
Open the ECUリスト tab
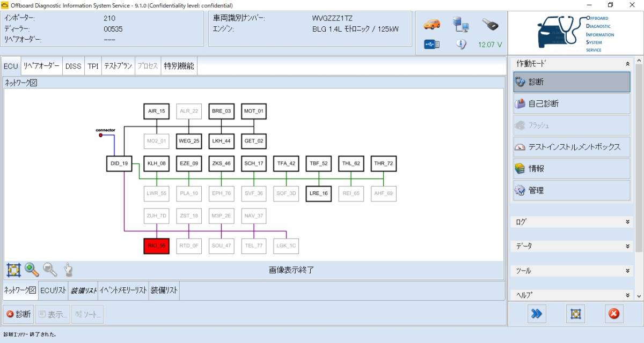pyautogui.click(x=54, y=290)
